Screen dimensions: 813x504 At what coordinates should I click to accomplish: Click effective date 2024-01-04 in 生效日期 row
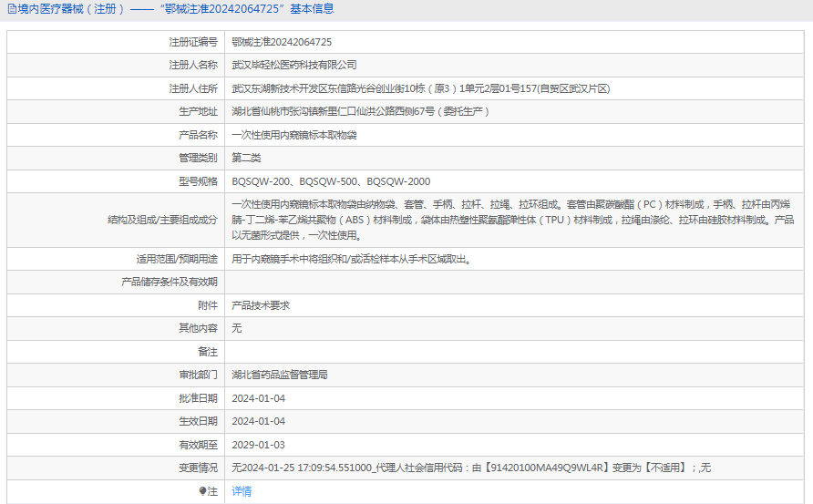pyautogui.click(x=258, y=421)
